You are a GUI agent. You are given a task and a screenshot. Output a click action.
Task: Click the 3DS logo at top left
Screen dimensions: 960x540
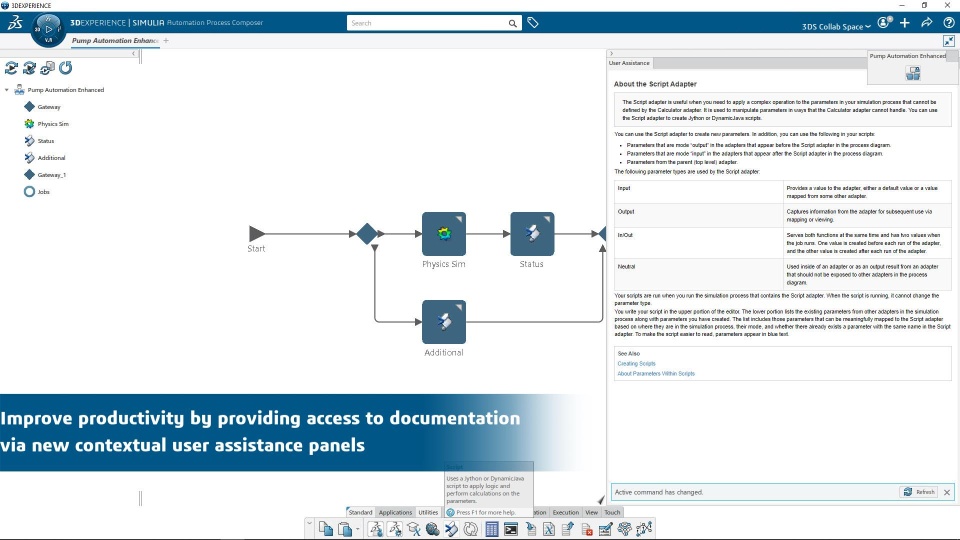pos(15,23)
